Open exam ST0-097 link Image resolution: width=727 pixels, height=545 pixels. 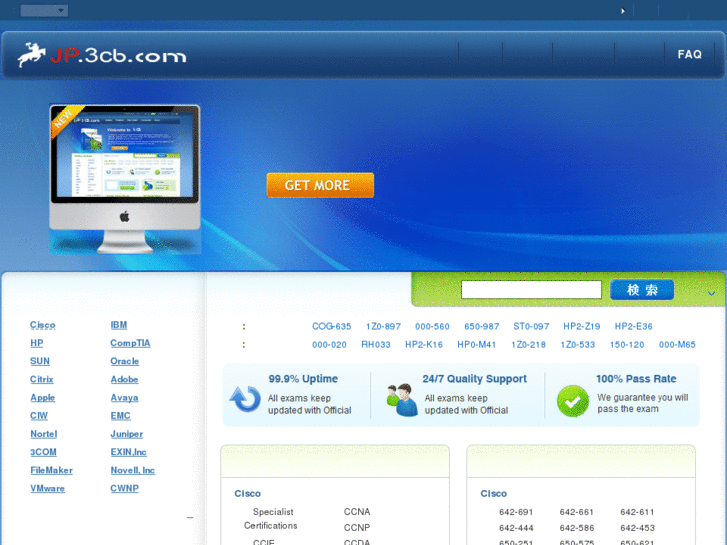(531, 327)
